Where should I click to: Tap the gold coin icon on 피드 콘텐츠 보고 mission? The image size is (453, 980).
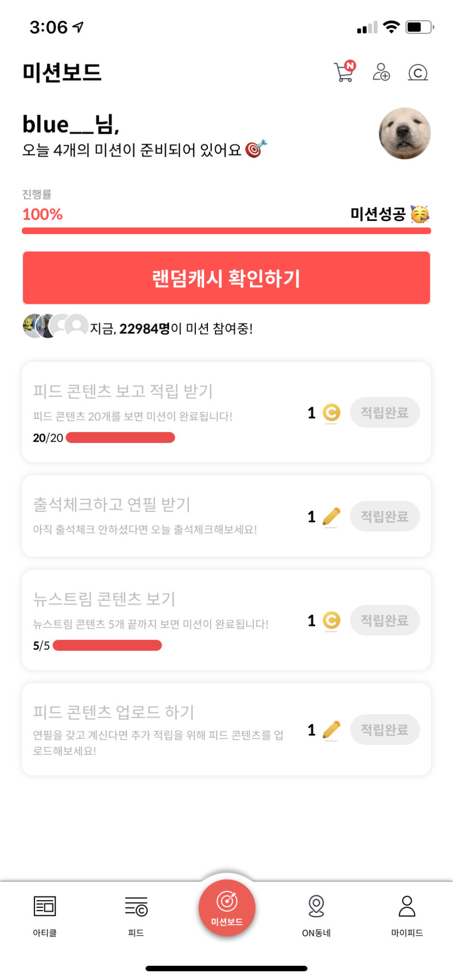point(331,413)
